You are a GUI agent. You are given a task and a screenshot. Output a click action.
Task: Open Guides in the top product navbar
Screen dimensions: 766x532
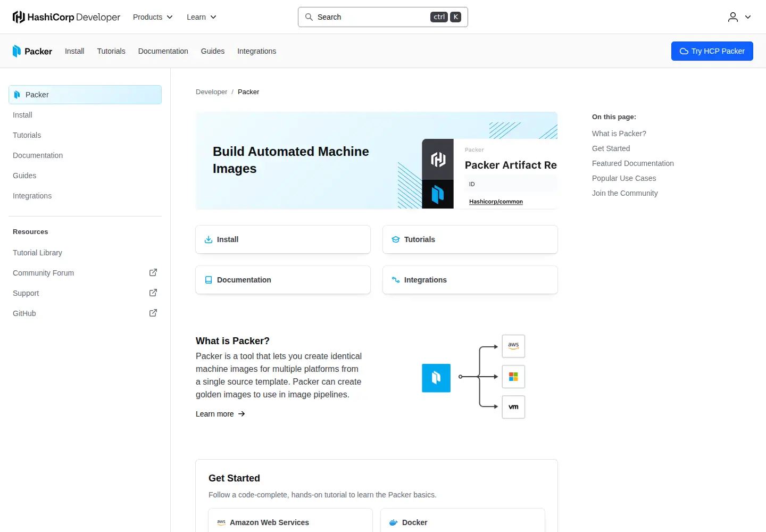[x=213, y=51]
